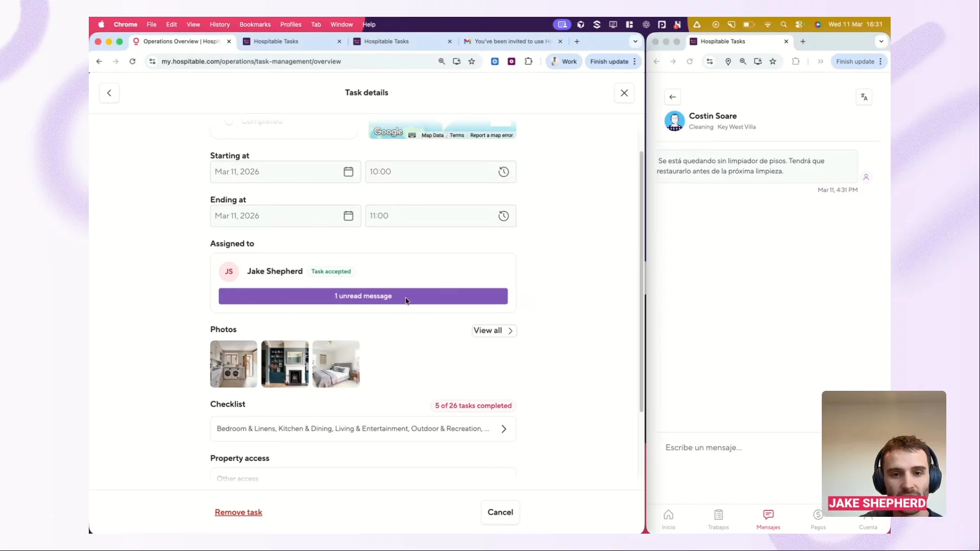Image resolution: width=980 pixels, height=551 pixels.
Task: Open Chrome tab list dropdown arrow
Action: pos(635,41)
